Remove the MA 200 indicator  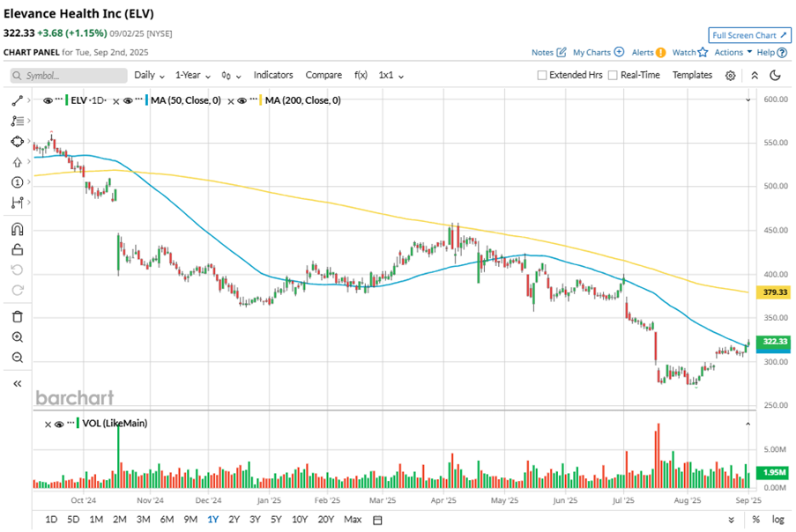[x=230, y=101]
